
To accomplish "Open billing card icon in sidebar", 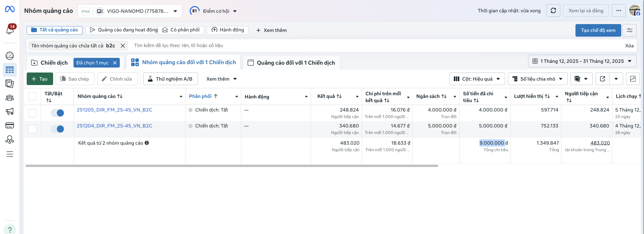I will [x=10, y=125].
